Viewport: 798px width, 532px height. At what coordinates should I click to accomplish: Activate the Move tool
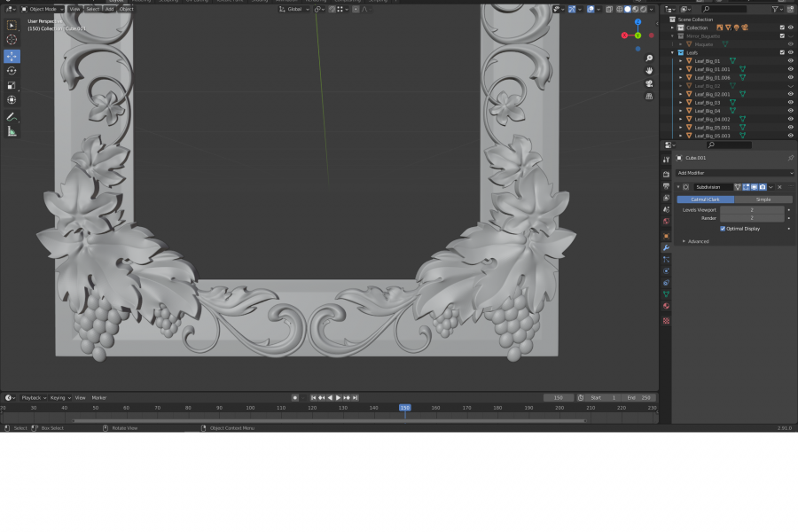click(x=12, y=56)
